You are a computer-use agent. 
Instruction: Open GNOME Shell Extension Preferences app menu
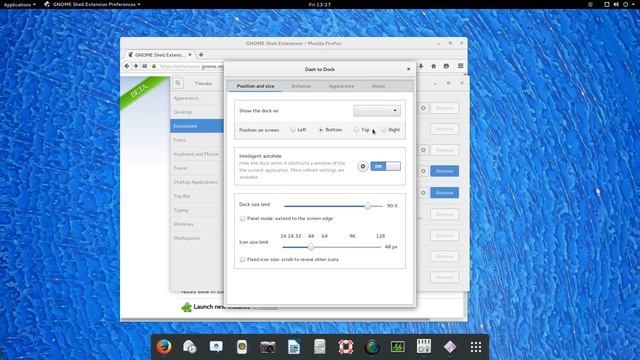(92, 4)
